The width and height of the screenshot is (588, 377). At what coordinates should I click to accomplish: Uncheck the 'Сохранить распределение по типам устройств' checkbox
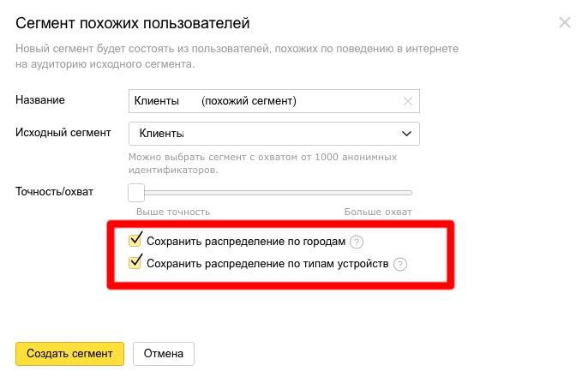pos(135,263)
